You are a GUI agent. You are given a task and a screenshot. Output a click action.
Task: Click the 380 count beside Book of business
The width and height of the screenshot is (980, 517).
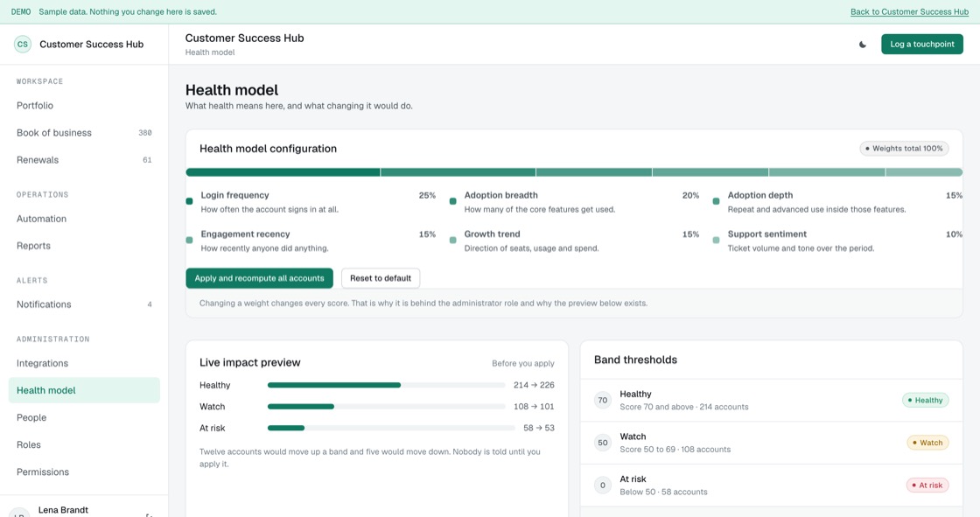click(145, 133)
